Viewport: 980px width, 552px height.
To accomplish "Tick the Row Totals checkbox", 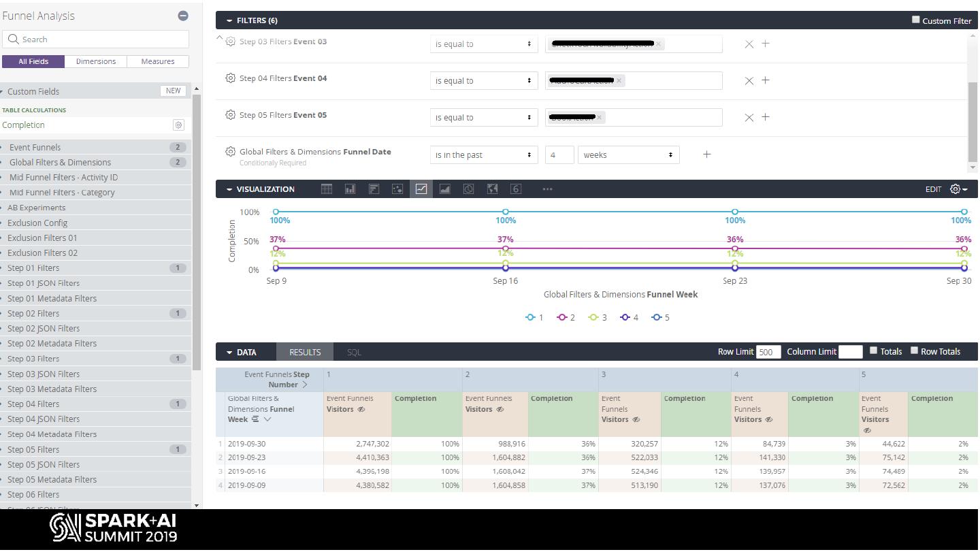I will tap(915, 351).
